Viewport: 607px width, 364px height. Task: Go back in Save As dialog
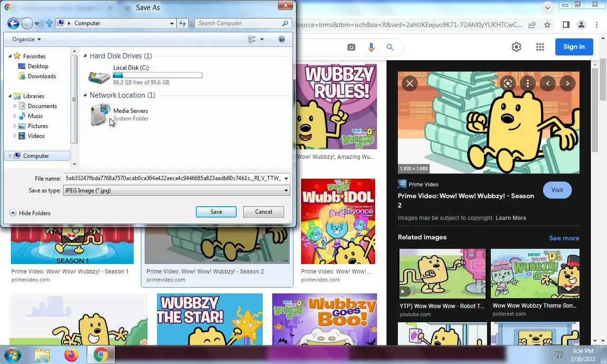pos(13,23)
